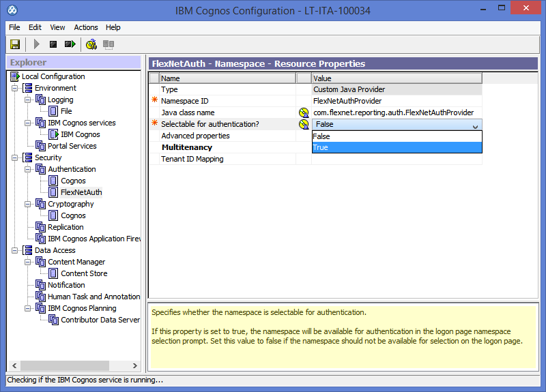This screenshot has height=392, width=546.
Task: Click the Notification node icon
Action: 41,285
